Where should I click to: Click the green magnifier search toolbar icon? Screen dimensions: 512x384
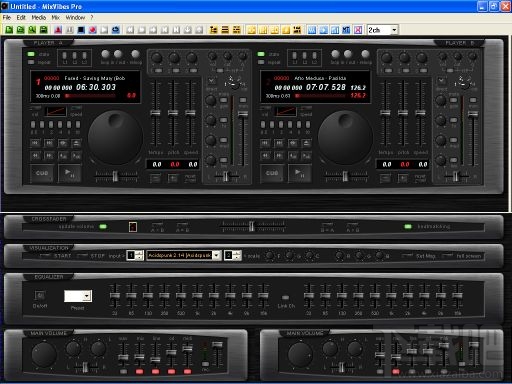[32, 30]
